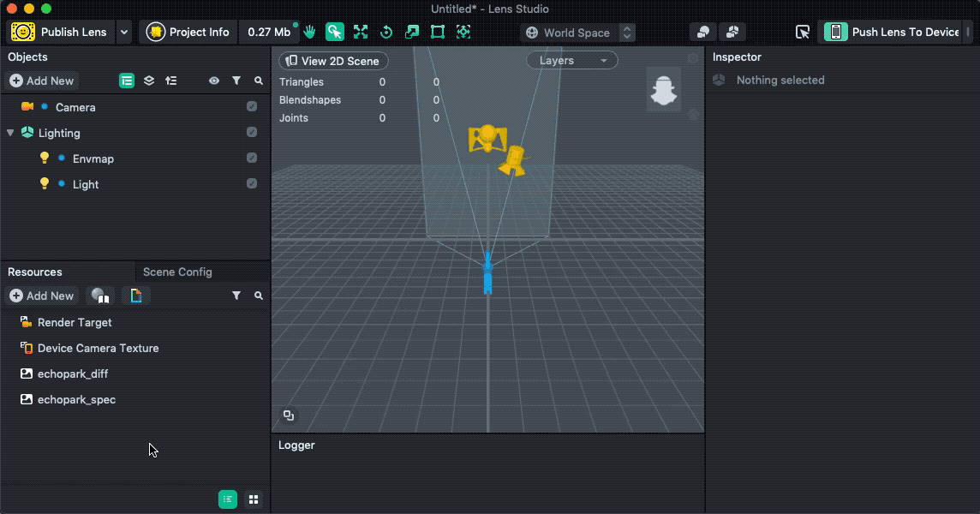The width and height of the screenshot is (980, 514).
Task: Uncheck the Camera object checkbox
Action: click(x=252, y=106)
